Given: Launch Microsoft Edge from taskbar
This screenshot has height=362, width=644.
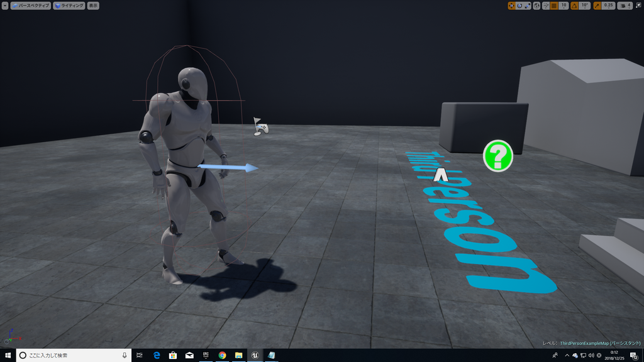Looking at the screenshot, I should (157, 356).
